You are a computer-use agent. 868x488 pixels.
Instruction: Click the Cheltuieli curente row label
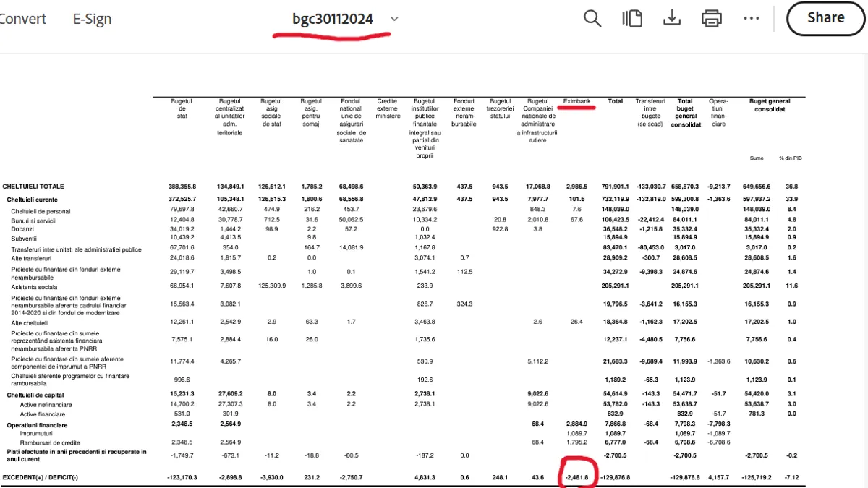tap(32, 200)
